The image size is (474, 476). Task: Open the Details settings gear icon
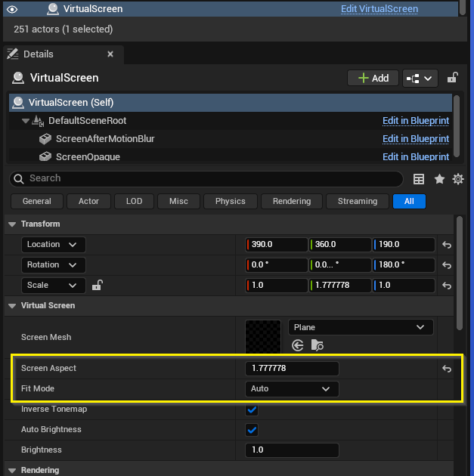[457, 179]
